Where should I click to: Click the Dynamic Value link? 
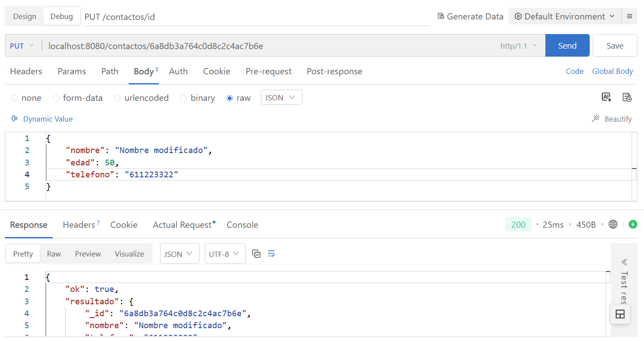tap(42, 119)
